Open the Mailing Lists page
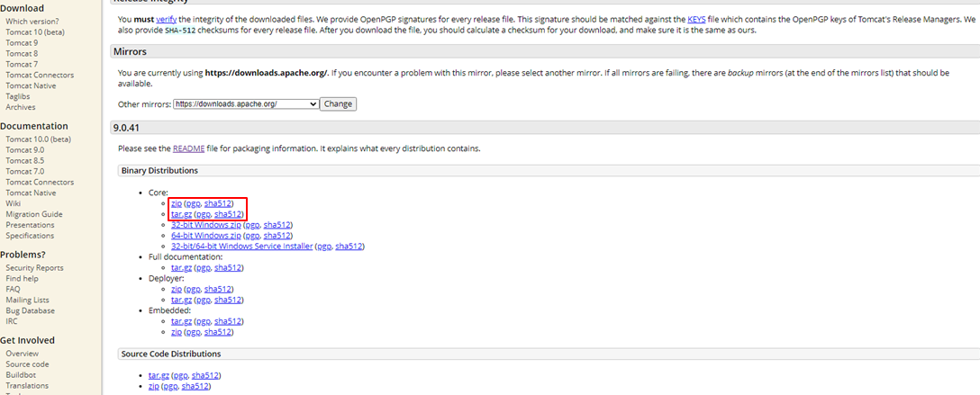Viewport: 980px width, 395px height. click(27, 300)
